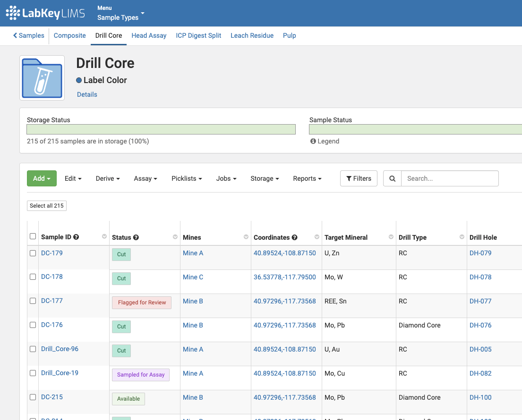Open the Picklists menu
522x420 pixels.
coord(187,178)
